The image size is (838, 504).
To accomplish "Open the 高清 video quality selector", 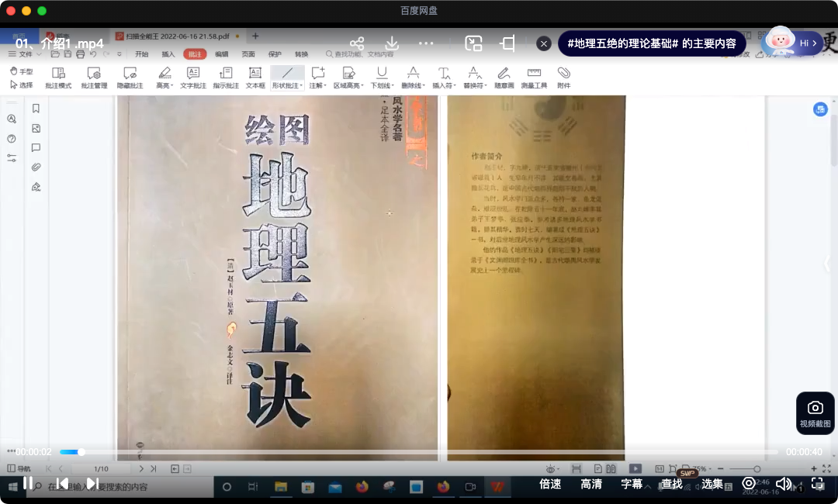I will 591,484.
